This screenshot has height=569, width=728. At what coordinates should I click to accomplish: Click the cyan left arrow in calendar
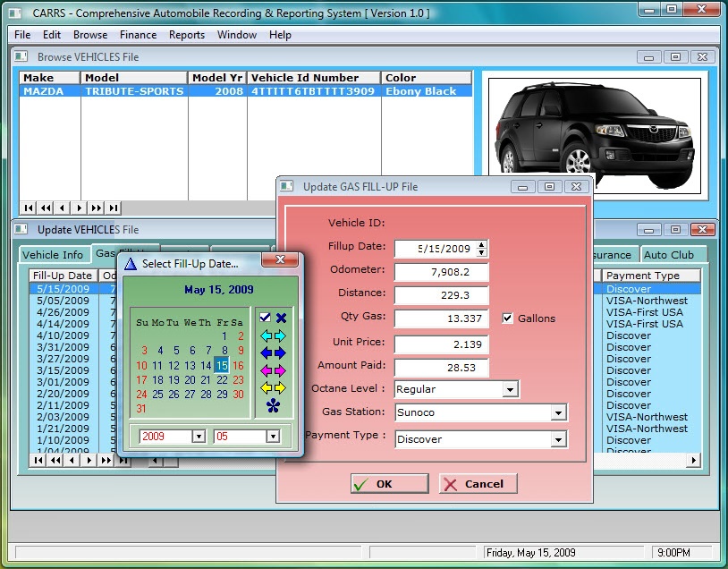[x=265, y=335]
